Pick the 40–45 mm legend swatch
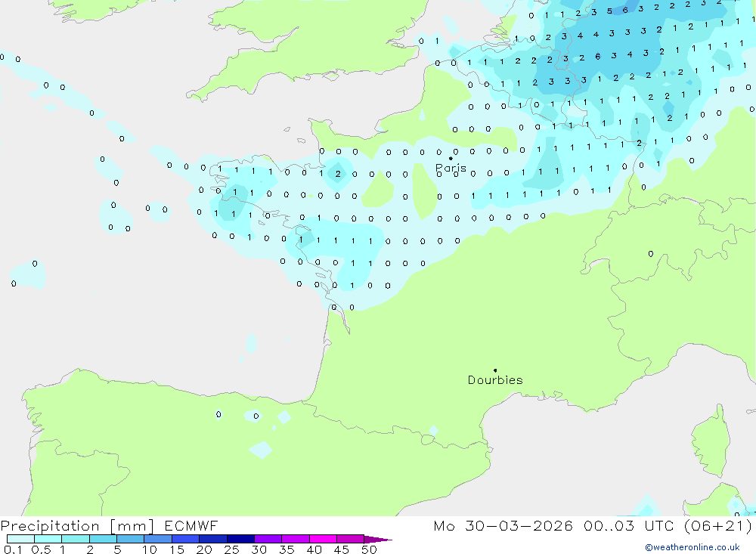 click(323, 539)
